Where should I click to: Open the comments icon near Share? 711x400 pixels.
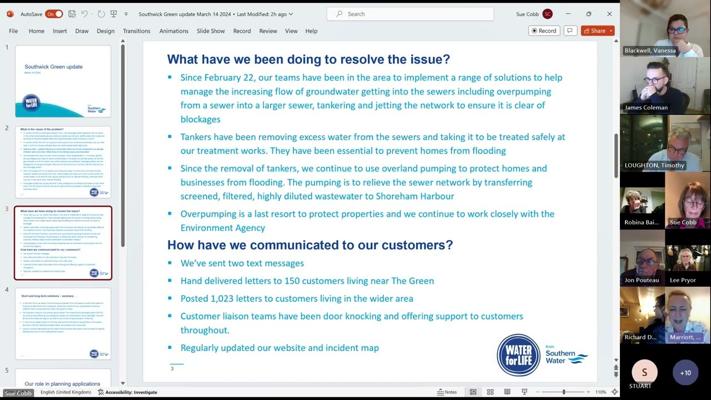coord(570,31)
